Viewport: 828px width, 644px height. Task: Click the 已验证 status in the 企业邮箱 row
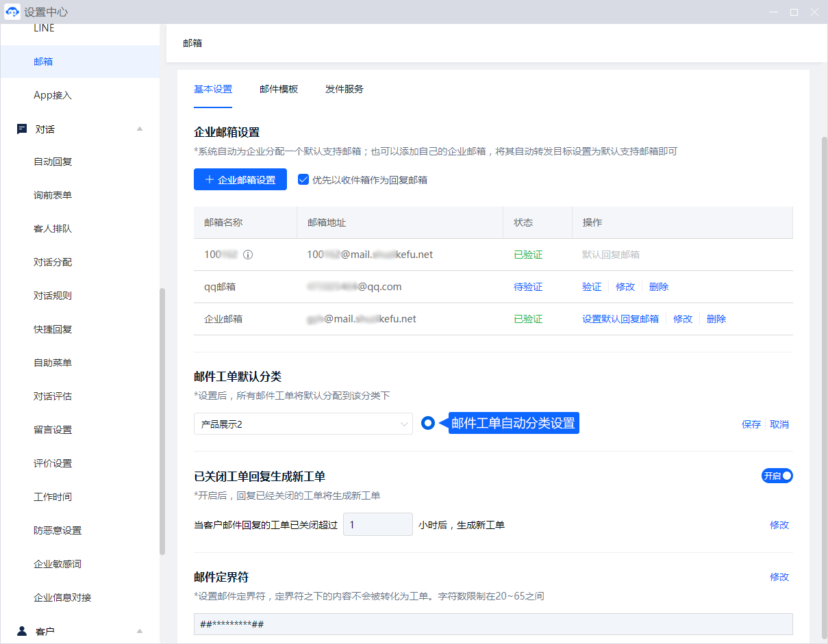(x=528, y=320)
